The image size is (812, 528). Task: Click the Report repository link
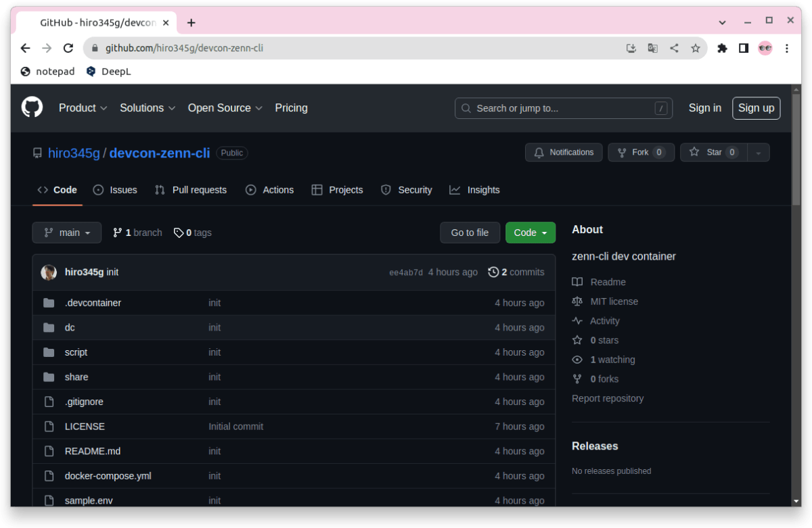coord(608,399)
